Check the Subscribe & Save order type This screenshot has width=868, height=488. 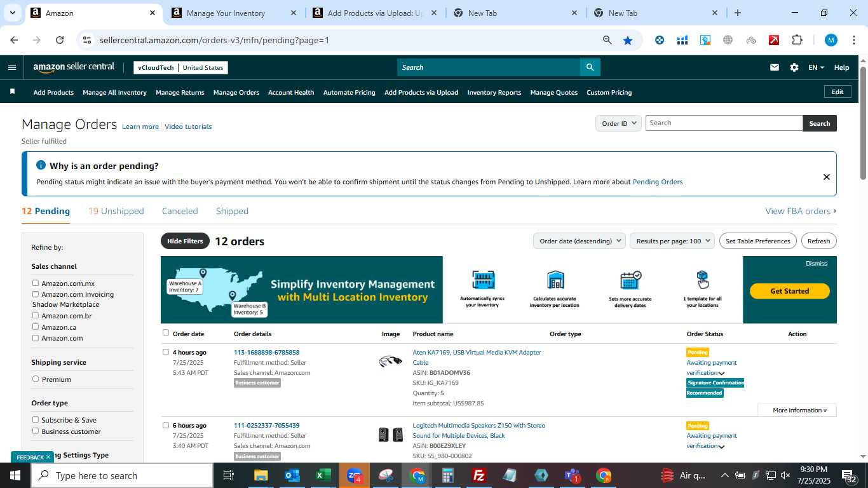[x=36, y=419]
